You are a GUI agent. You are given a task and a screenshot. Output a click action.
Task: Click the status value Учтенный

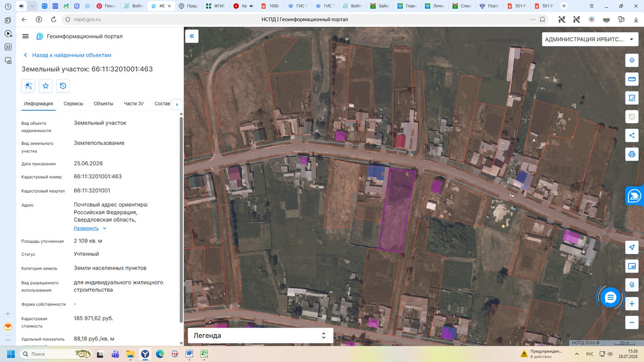(x=86, y=254)
